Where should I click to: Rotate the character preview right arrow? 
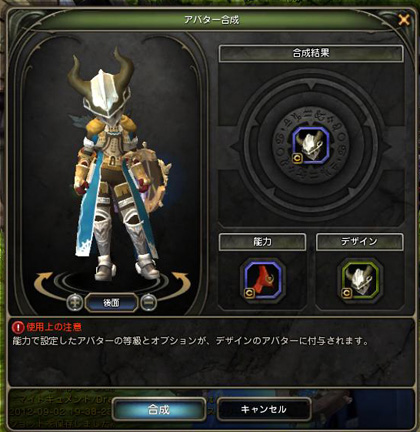coord(181,283)
